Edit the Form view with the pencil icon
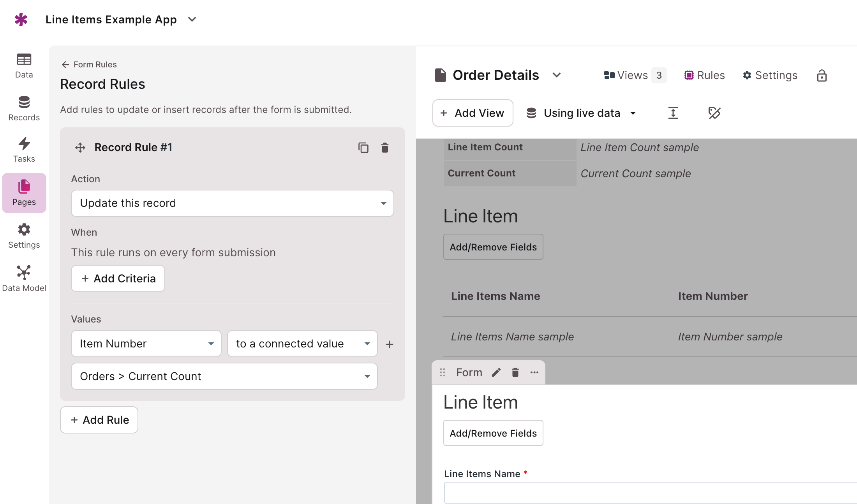This screenshot has width=857, height=504. click(496, 373)
